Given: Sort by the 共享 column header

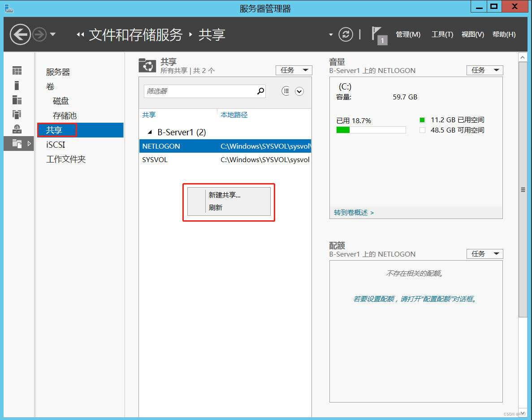Looking at the screenshot, I should (149, 115).
